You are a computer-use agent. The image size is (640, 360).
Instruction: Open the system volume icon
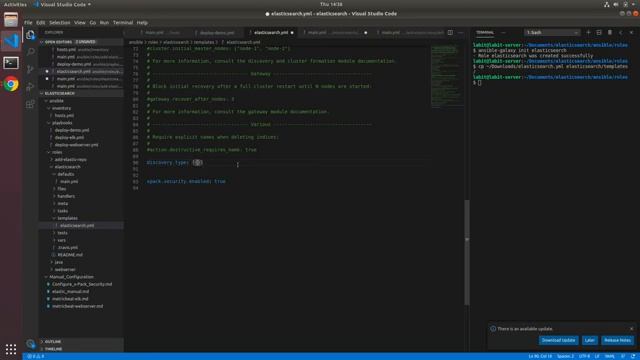[x=616, y=4]
